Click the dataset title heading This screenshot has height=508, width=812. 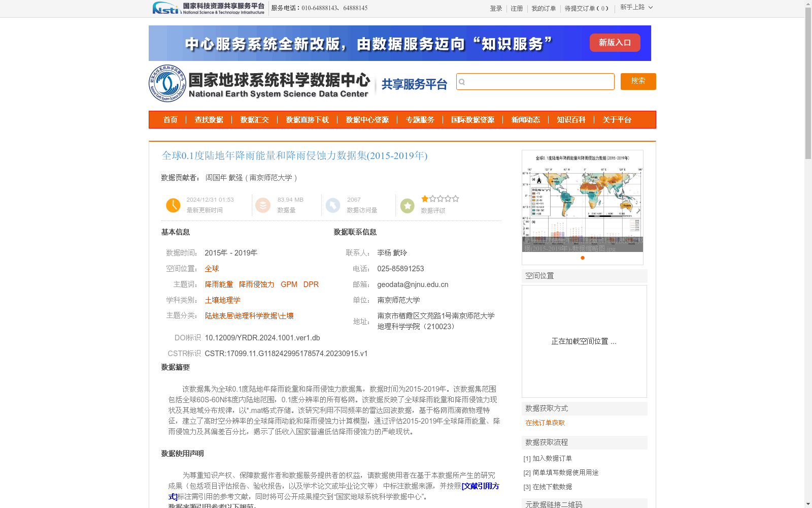[294, 155]
